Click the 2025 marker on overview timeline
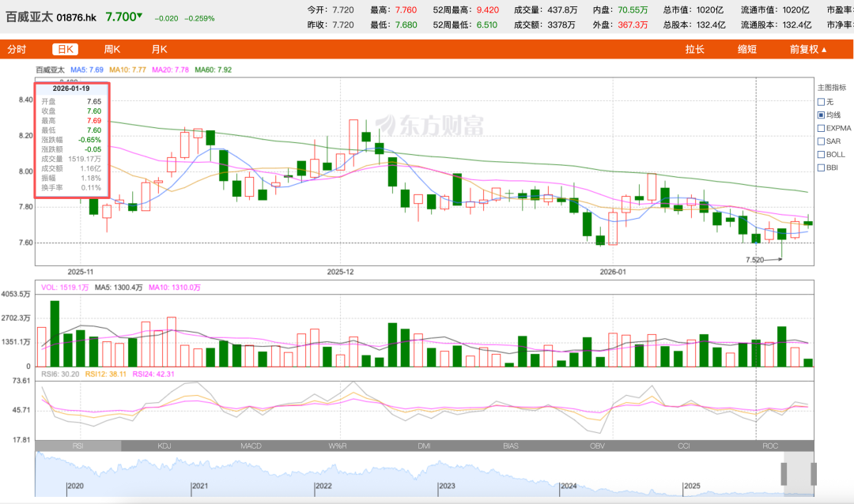 (x=692, y=486)
